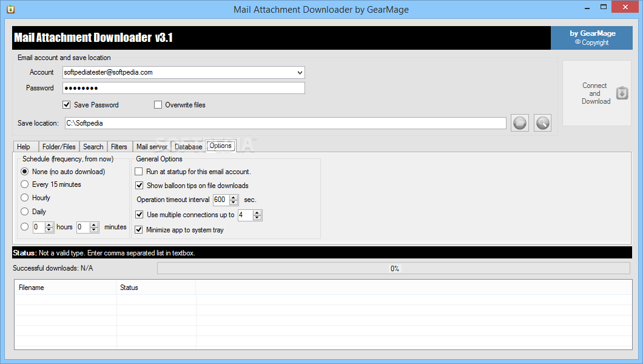
Task: Switch to Mail server tab
Action: pos(152,147)
